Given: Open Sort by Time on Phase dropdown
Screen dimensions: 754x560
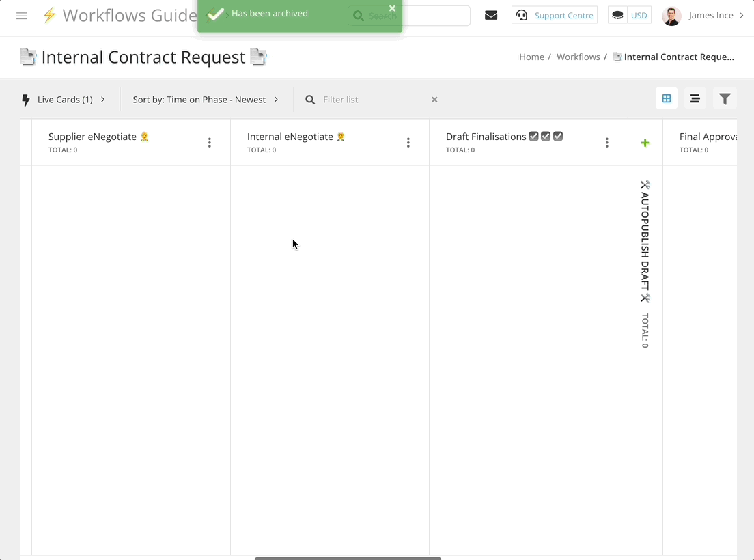Looking at the screenshot, I should click(x=206, y=100).
